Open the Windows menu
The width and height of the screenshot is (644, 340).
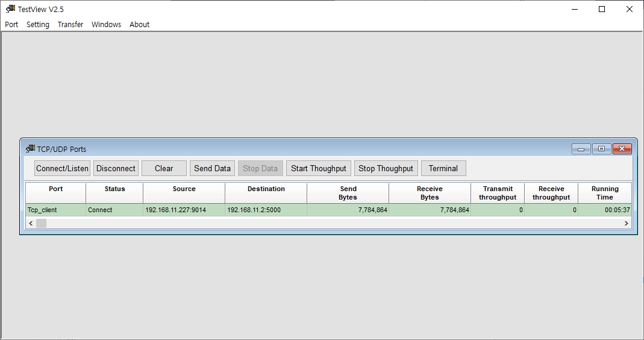tap(106, 25)
